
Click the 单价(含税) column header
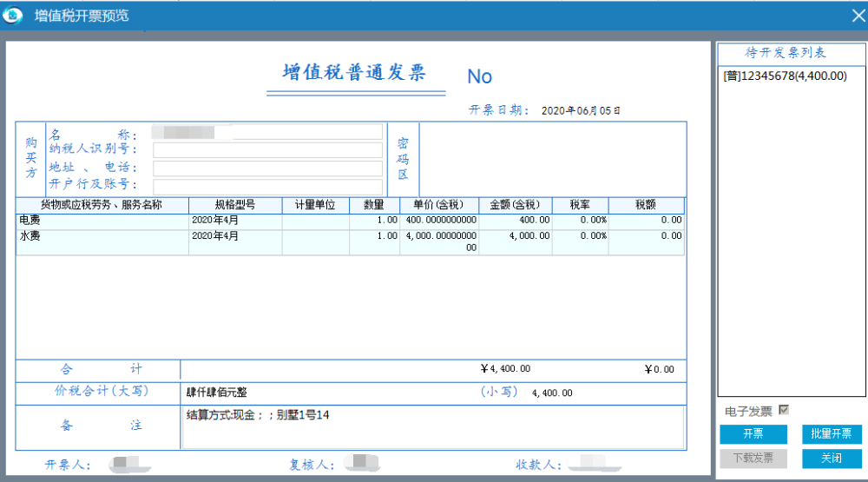pyautogui.click(x=439, y=205)
